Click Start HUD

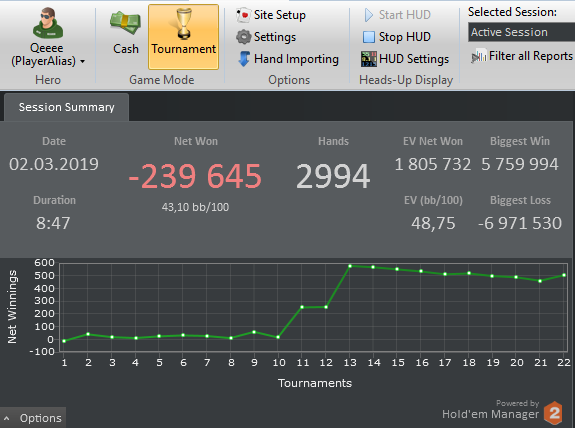tap(397, 15)
